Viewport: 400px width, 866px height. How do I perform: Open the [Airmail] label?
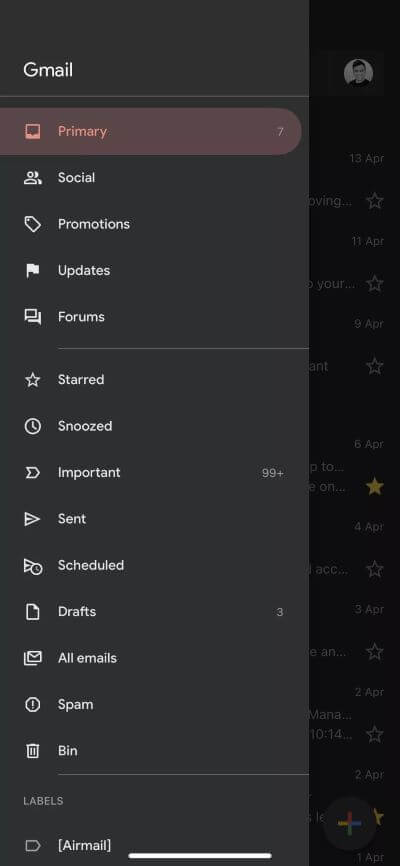click(154, 846)
